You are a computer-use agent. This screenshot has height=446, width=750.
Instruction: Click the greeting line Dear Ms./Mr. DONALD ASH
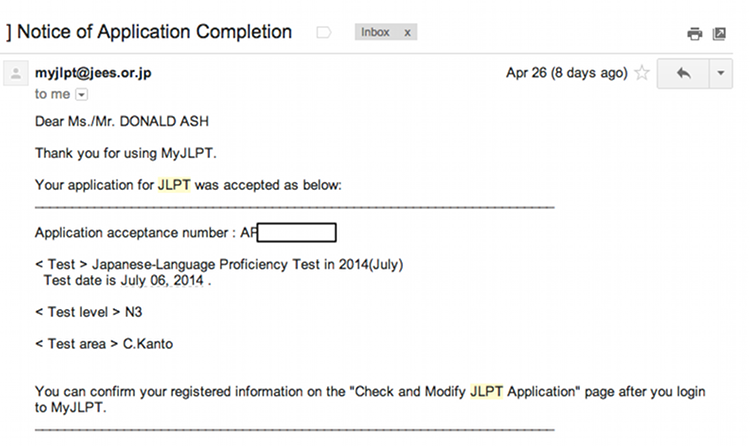[122, 122]
